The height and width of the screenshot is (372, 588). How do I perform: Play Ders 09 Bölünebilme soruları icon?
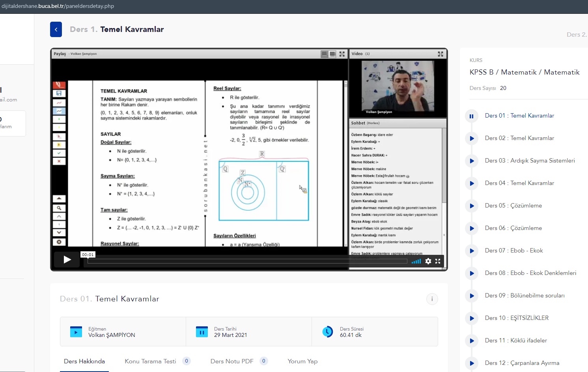pyautogui.click(x=471, y=296)
